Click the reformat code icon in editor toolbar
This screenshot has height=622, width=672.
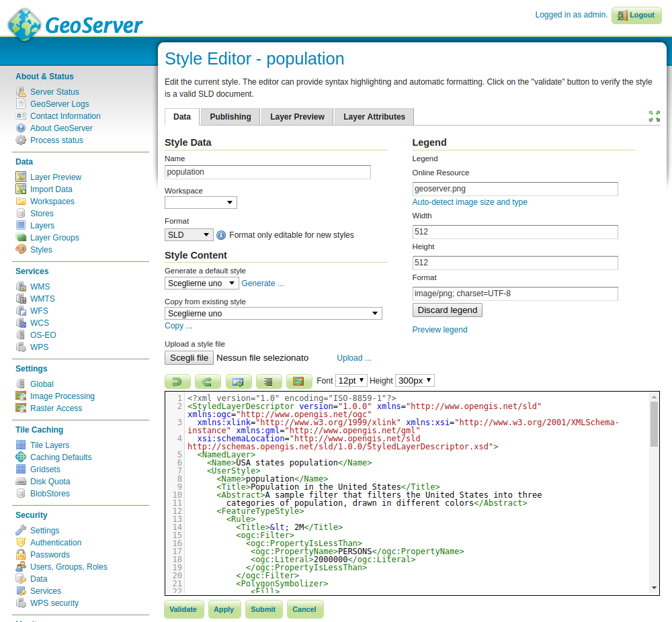[x=269, y=381]
